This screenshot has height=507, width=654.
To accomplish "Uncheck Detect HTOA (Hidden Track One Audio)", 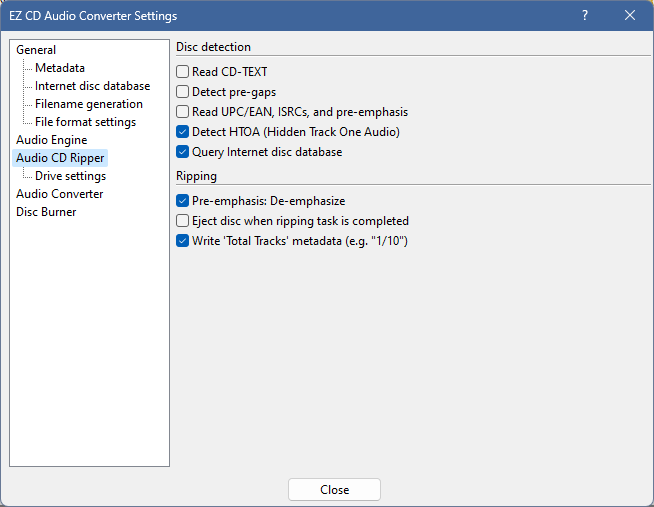I will (183, 132).
